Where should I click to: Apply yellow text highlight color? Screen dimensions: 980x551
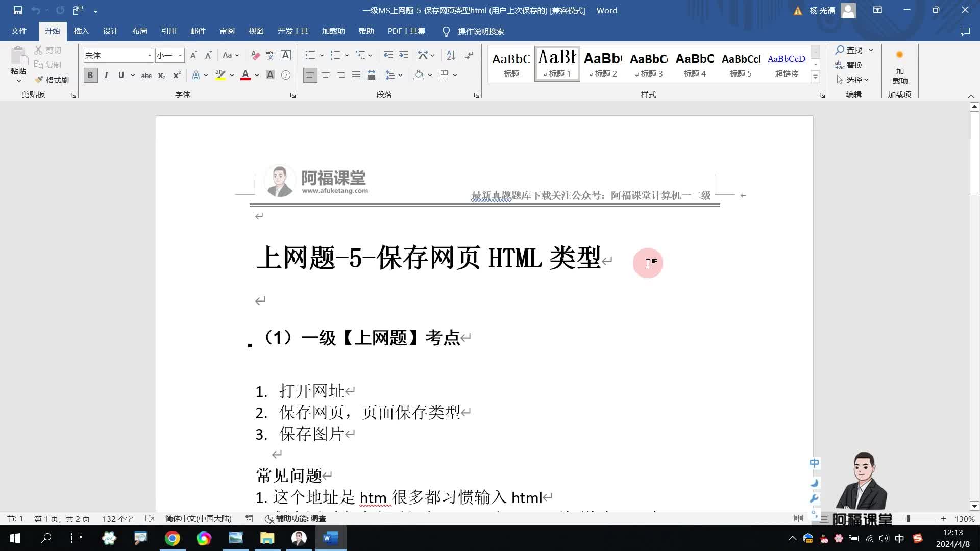(x=220, y=75)
